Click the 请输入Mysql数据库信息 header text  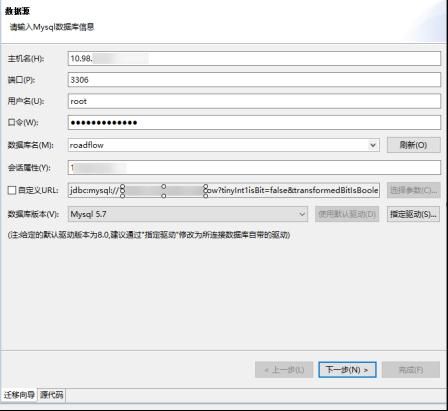tap(52, 27)
